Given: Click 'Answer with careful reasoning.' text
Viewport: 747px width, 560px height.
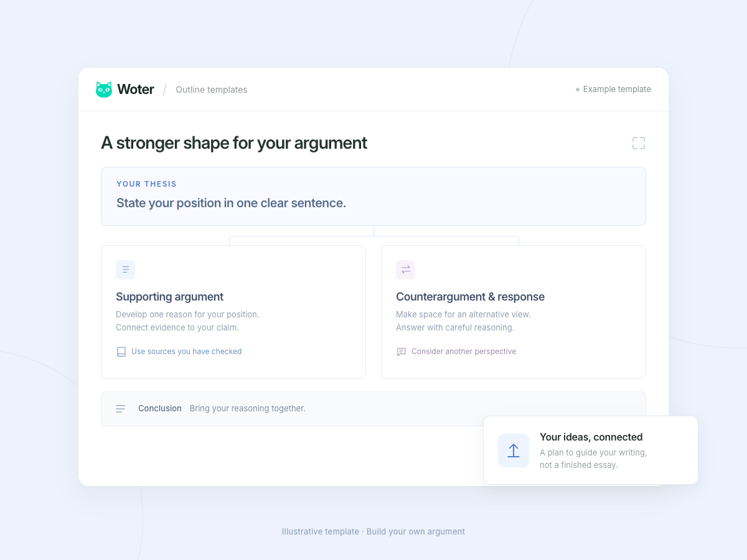Looking at the screenshot, I should pyautogui.click(x=455, y=327).
